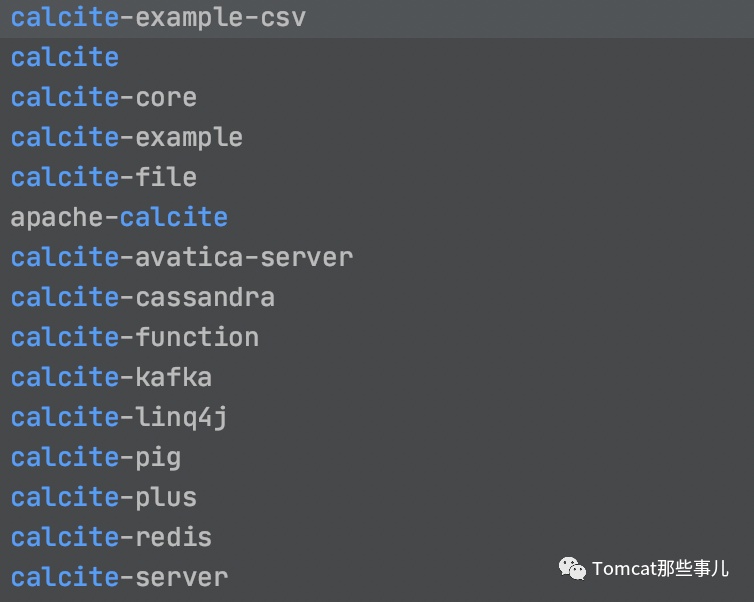Choose the plain calcite completion entry
This screenshot has height=602, width=754.
65,58
